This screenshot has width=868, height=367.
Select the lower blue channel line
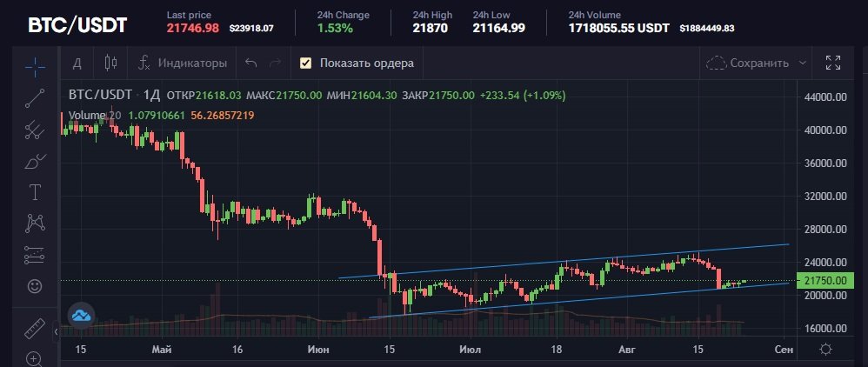point(578,301)
